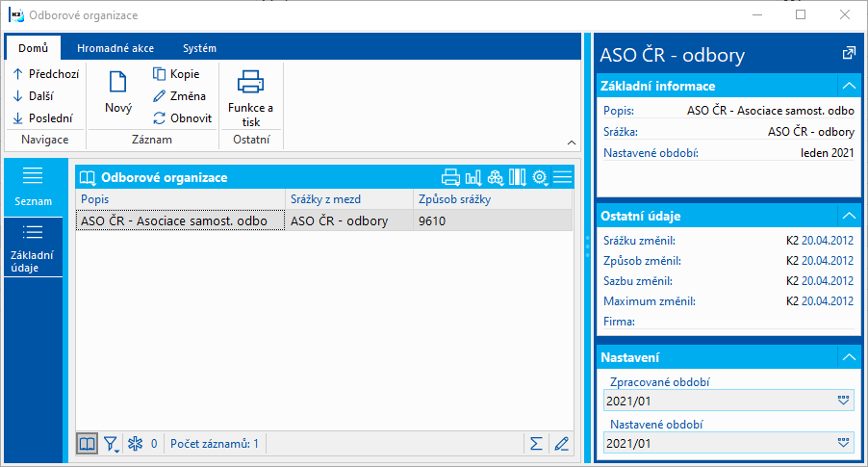Click the Popis value in Základní informace
868x467 pixels.
click(x=770, y=110)
